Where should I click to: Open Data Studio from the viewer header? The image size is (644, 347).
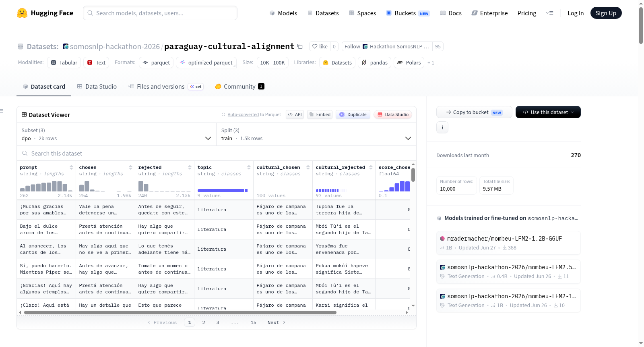[393, 114]
